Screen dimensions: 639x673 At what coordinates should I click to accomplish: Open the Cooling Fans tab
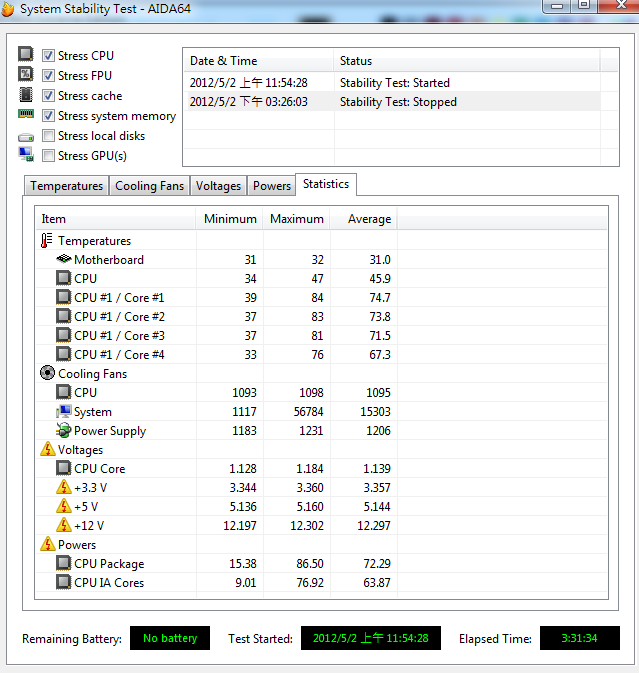(149, 186)
